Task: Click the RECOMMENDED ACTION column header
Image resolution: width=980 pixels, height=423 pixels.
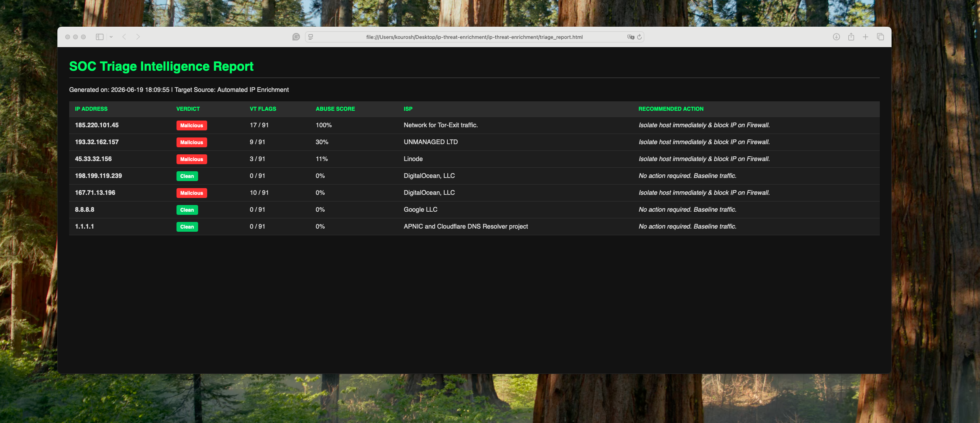Action: pos(671,109)
